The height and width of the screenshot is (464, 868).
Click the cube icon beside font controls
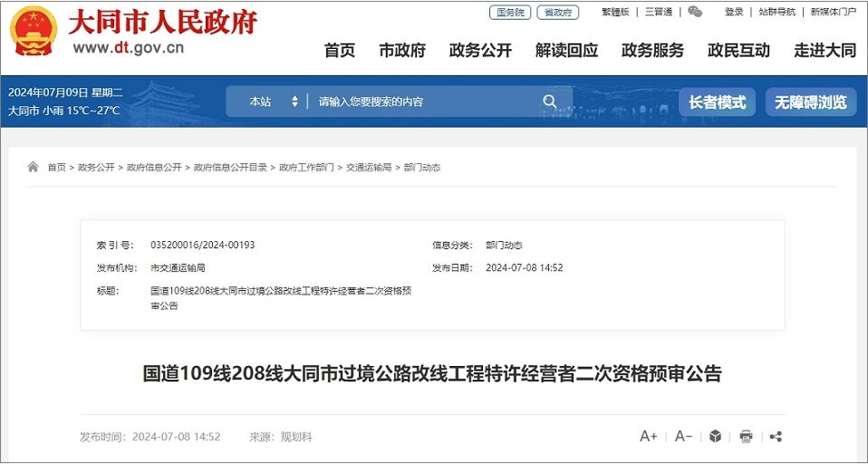click(715, 437)
